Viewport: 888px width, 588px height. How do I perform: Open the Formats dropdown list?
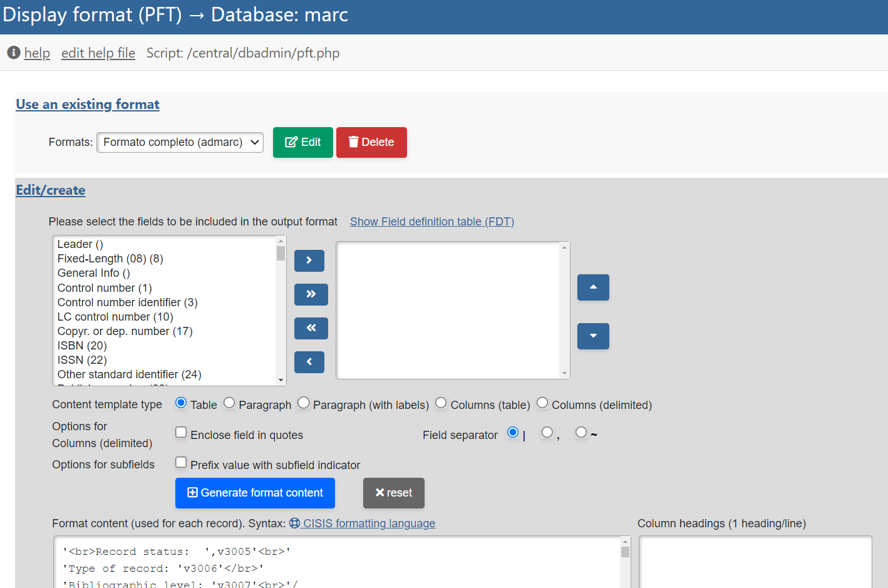180,142
